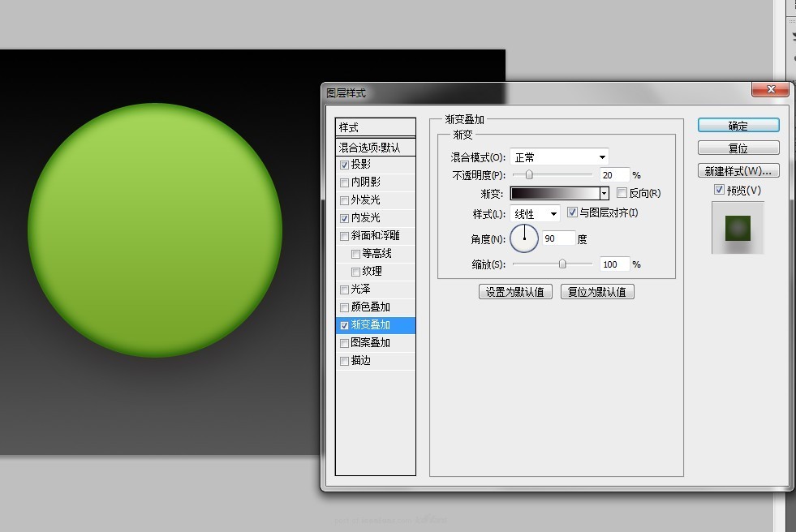
Task: Open the gradient preset picker arrow
Action: point(604,193)
